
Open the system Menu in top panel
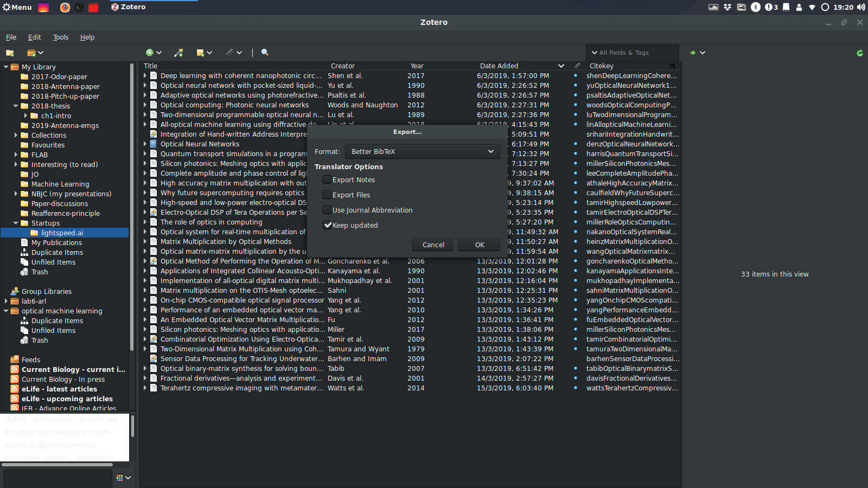tap(17, 7)
